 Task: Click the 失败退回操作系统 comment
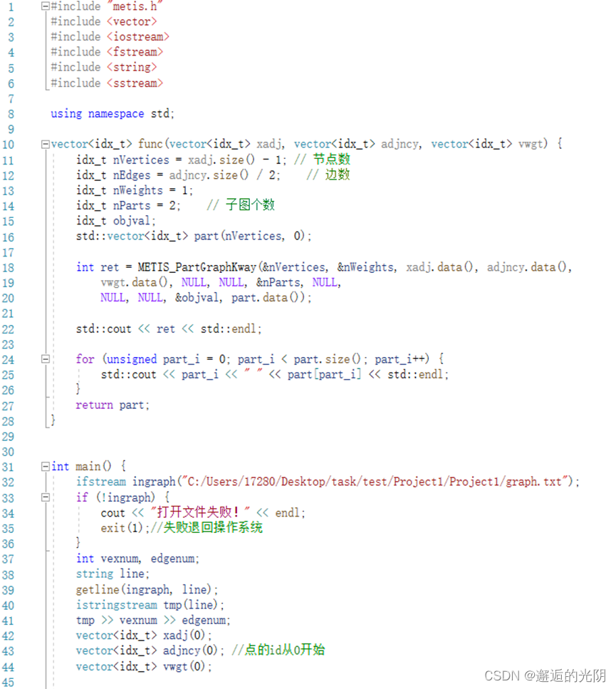coord(207,527)
